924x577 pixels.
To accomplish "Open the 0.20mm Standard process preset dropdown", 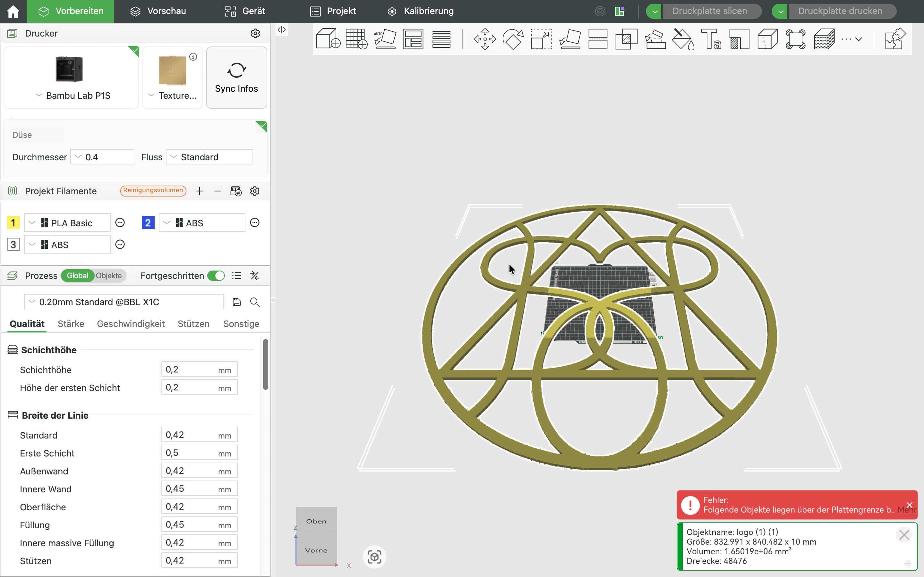I will 124,302.
